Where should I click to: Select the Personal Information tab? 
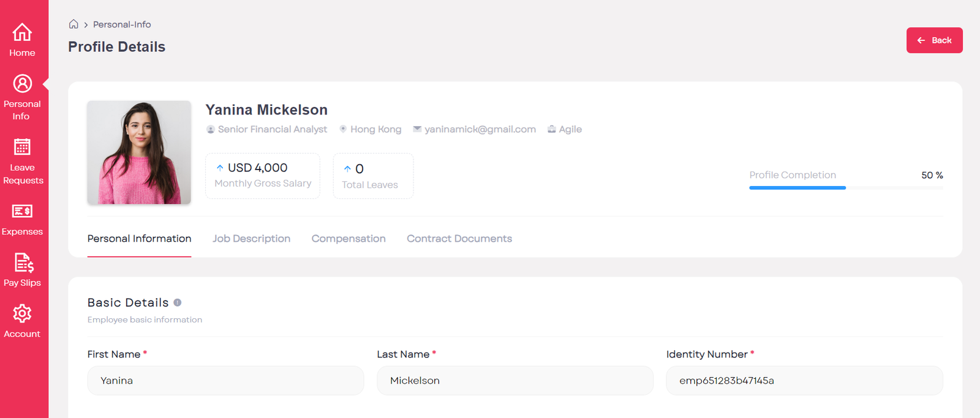pos(139,239)
